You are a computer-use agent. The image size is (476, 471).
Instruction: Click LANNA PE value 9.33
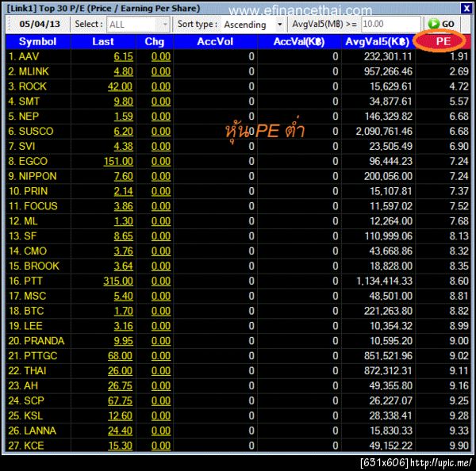459,431
